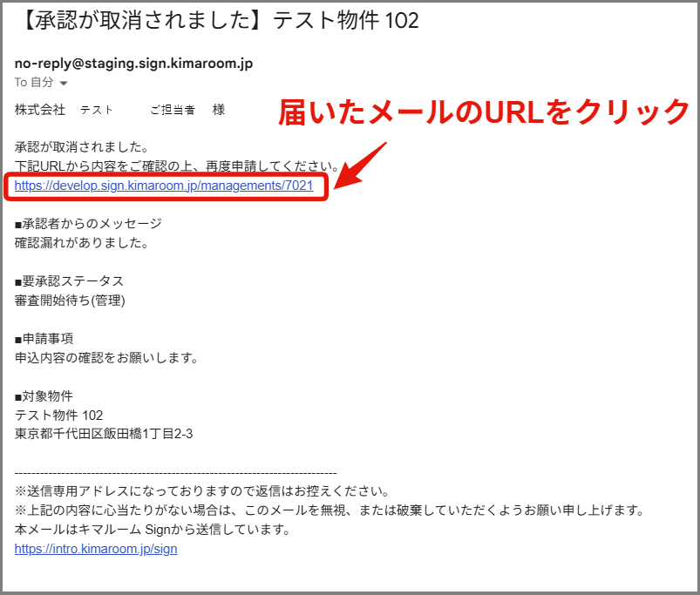Viewport: 700px width, 595px height.
Task: Click the status 審査開始待ち(管理)
Action: point(70,301)
